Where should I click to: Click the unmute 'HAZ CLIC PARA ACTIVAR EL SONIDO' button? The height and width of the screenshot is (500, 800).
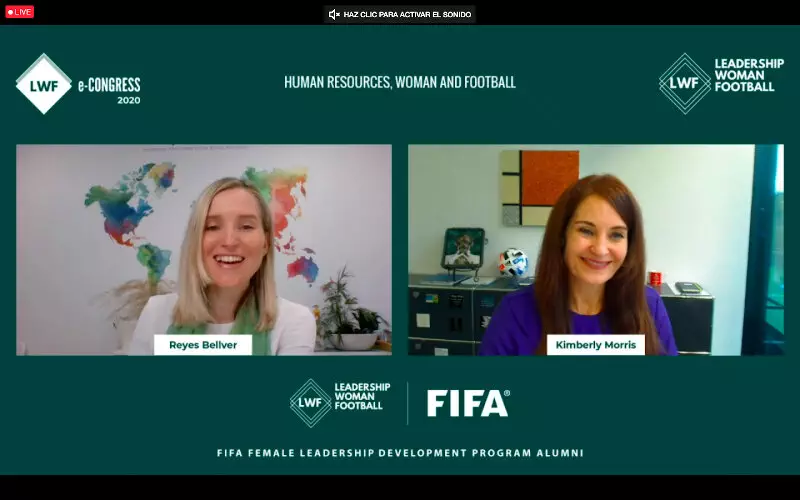[x=399, y=14]
